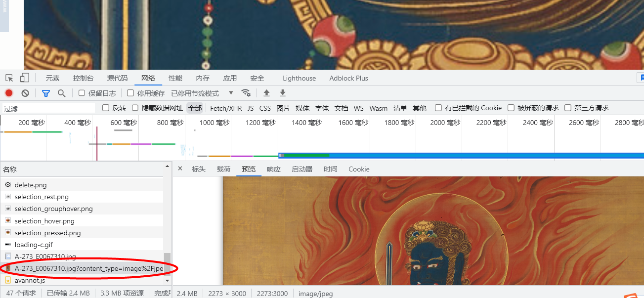Close the request details panel
644x298 pixels.
click(180, 169)
